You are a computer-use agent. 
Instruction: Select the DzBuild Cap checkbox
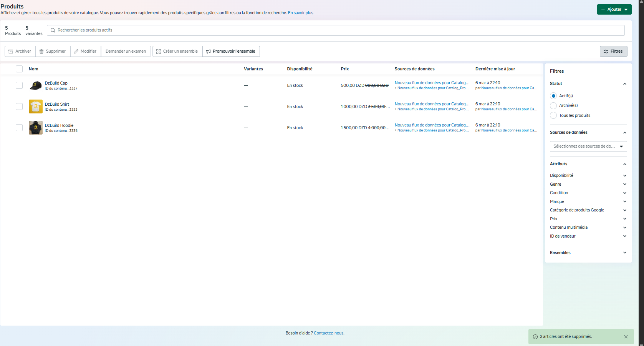19,85
